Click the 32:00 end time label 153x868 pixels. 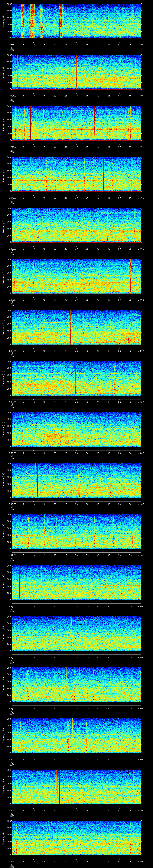(141, 44)
